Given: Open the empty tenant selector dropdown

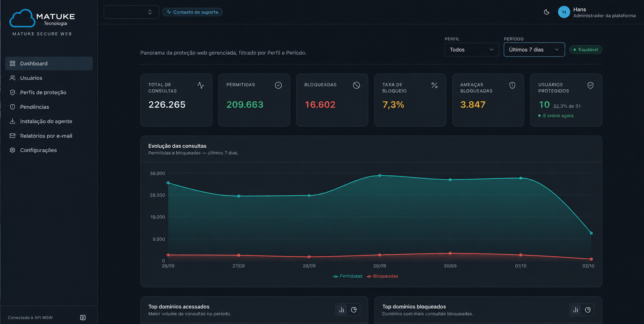Looking at the screenshot, I should coord(131,12).
